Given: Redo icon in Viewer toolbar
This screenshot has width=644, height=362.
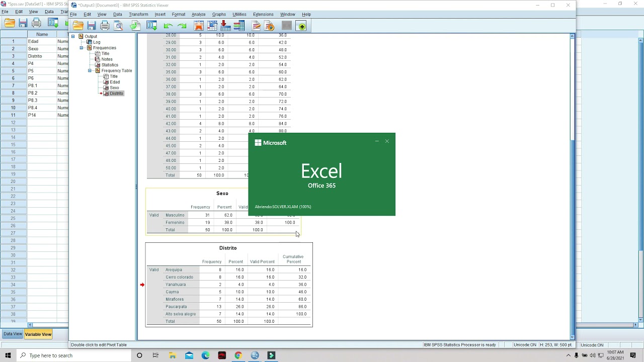Looking at the screenshot, I should tap(182, 26).
